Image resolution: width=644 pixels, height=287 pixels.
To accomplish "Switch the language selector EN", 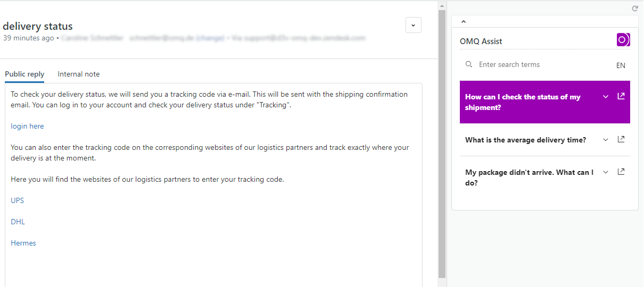I will 621,66.
